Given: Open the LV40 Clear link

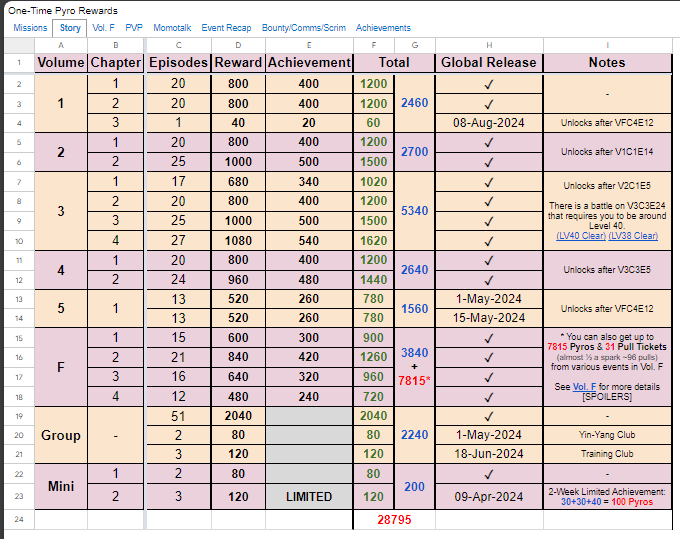Looking at the screenshot, I should tap(580, 235).
